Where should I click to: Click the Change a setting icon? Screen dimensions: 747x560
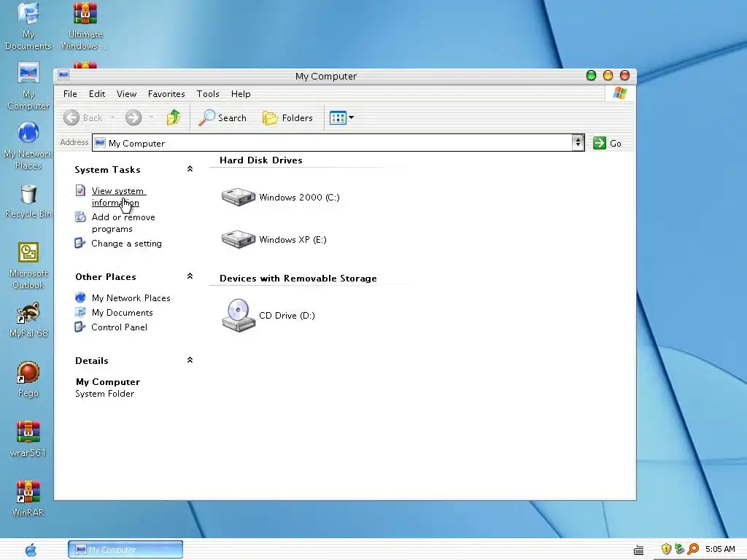(80, 244)
